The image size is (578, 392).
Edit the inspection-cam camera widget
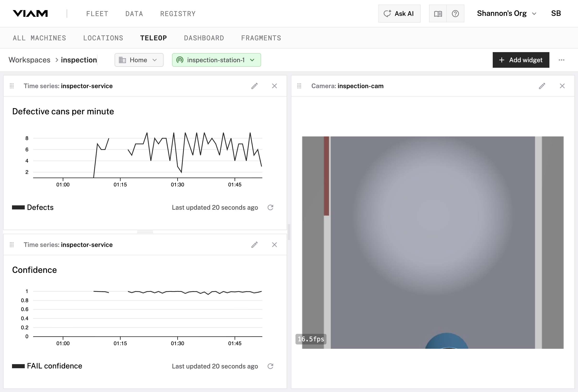pos(542,86)
